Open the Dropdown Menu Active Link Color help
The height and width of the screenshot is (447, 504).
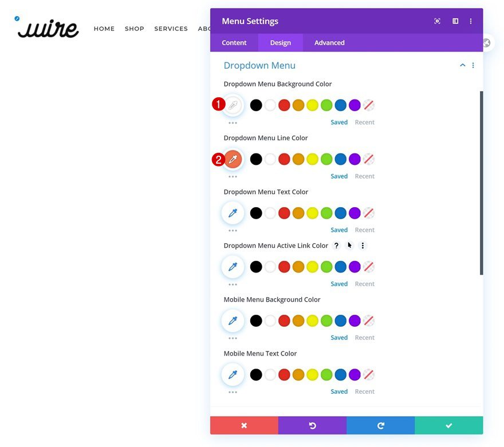point(336,245)
